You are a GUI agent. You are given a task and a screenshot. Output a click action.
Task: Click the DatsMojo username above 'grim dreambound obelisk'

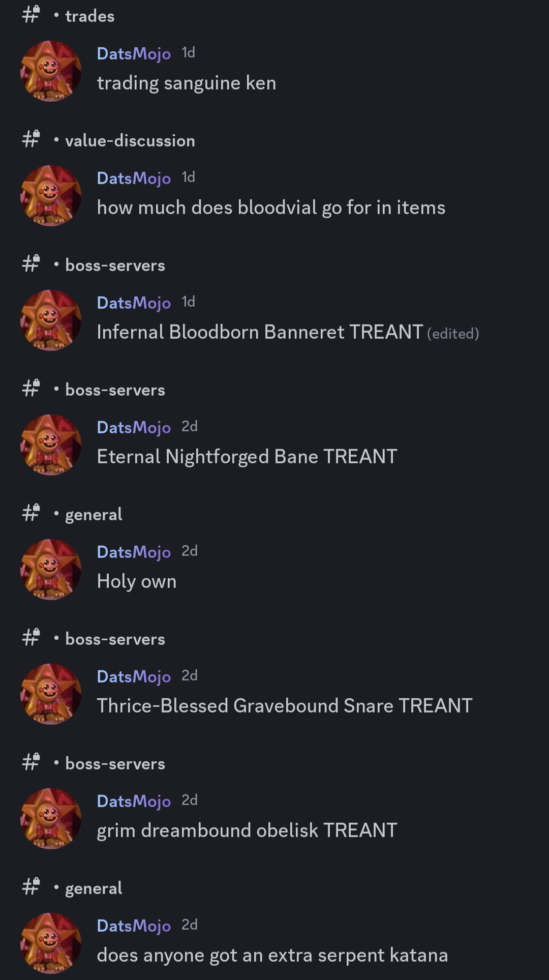pos(134,801)
